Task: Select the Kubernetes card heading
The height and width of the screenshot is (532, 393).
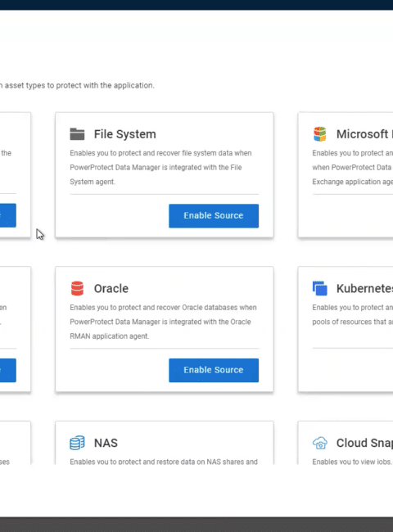Action: [x=364, y=288]
